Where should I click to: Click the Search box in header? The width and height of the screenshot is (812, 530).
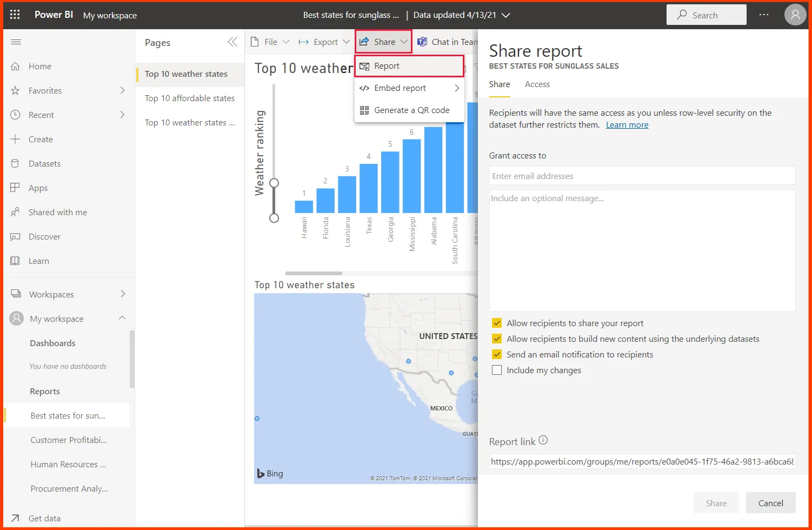(x=706, y=15)
